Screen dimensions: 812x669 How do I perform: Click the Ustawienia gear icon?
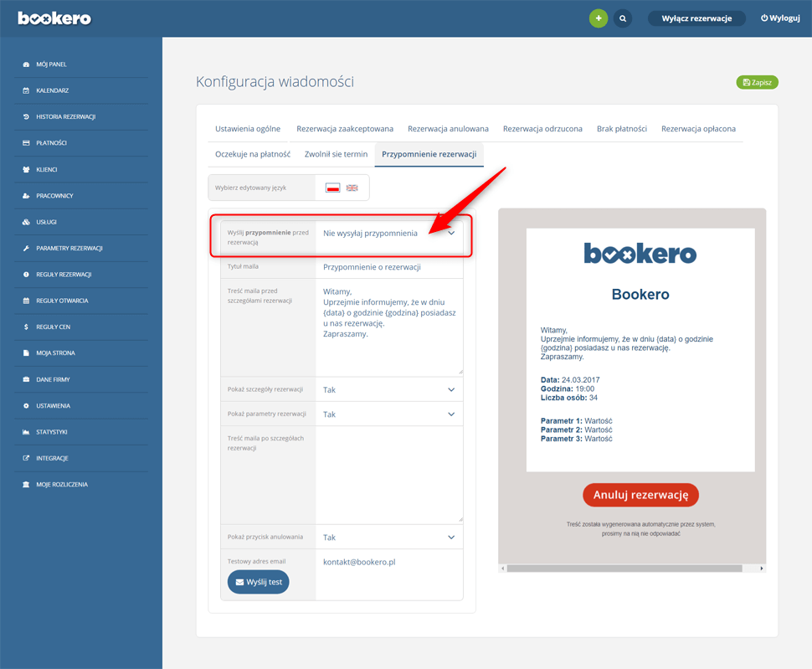(26, 406)
